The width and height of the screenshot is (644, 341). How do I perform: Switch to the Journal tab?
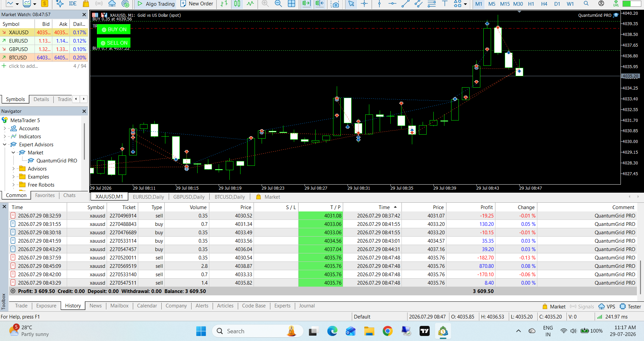(307, 306)
